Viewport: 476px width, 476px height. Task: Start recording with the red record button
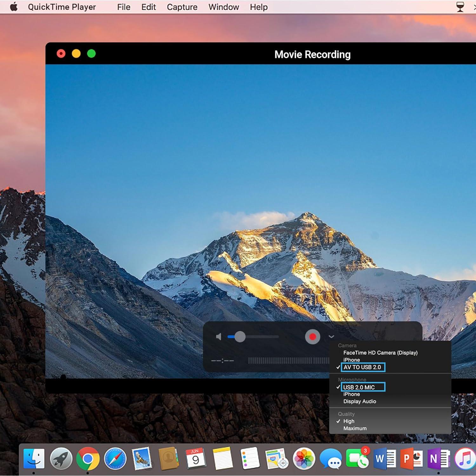click(x=312, y=337)
